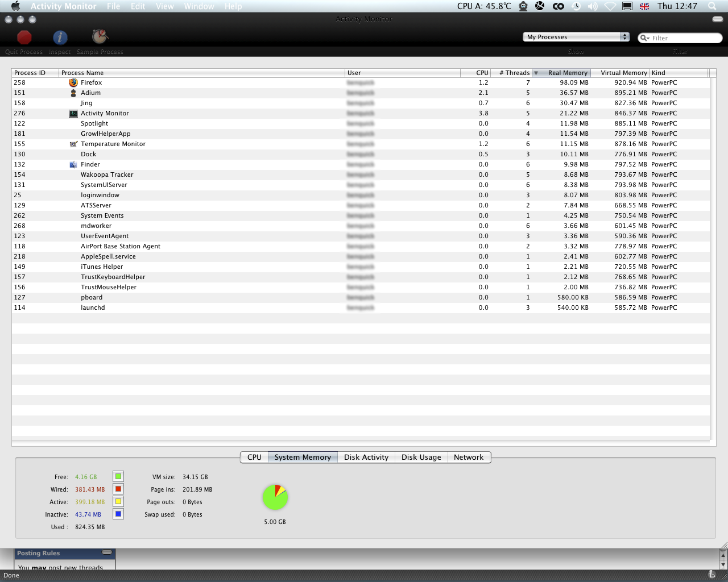Switch to the Network tab
Screen dimensions: 728x582
pos(469,457)
